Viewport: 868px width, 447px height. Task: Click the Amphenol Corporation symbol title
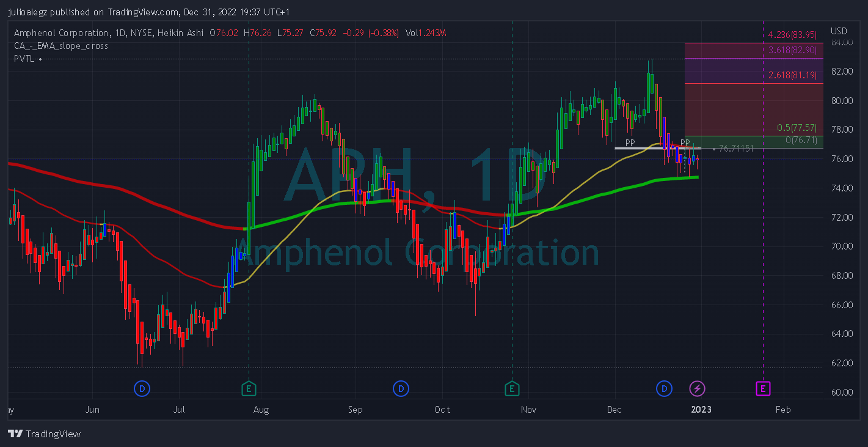(x=62, y=33)
